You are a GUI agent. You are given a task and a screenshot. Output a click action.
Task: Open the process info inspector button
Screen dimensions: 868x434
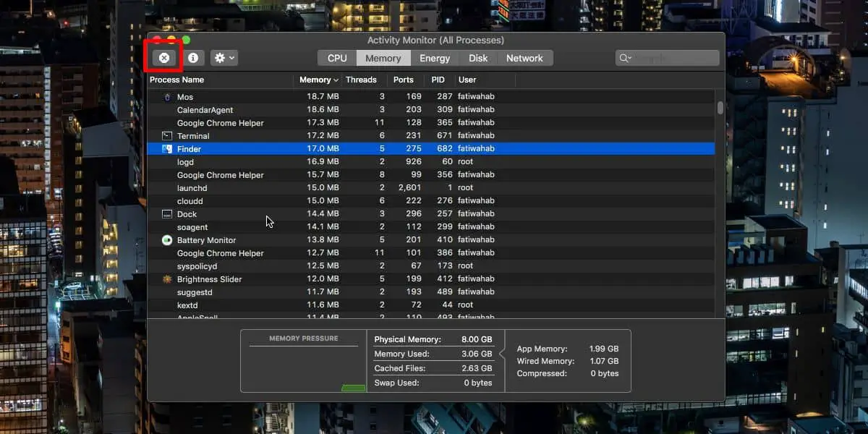pos(193,58)
